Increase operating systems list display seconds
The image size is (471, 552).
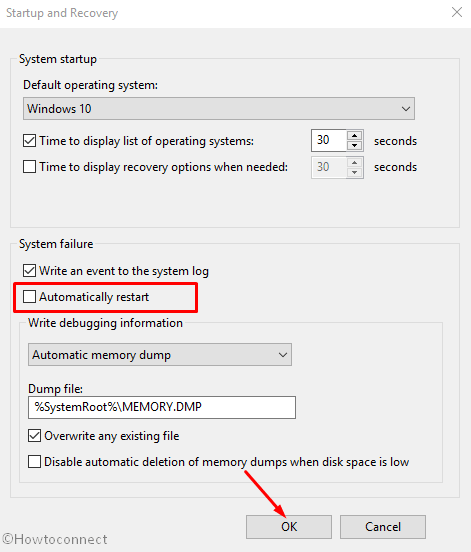pos(354,136)
